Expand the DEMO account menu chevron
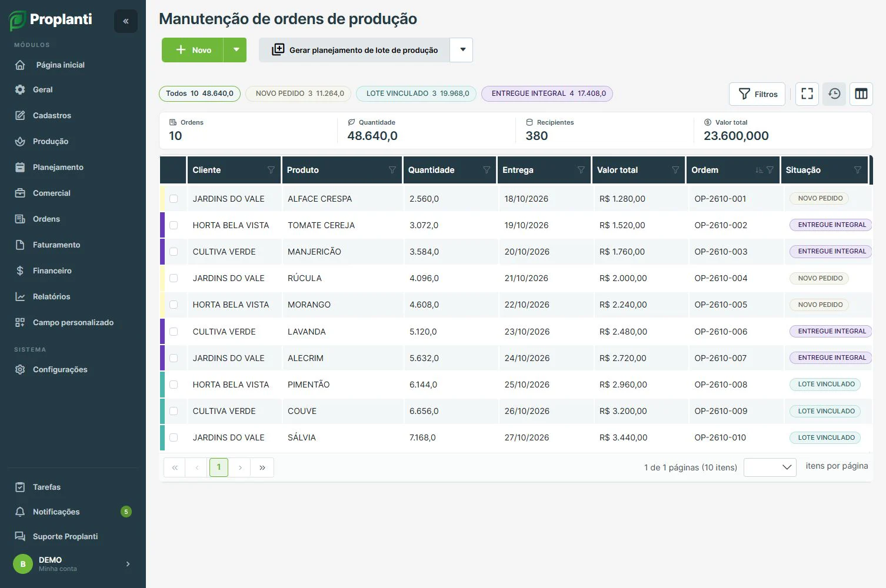 tap(128, 564)
